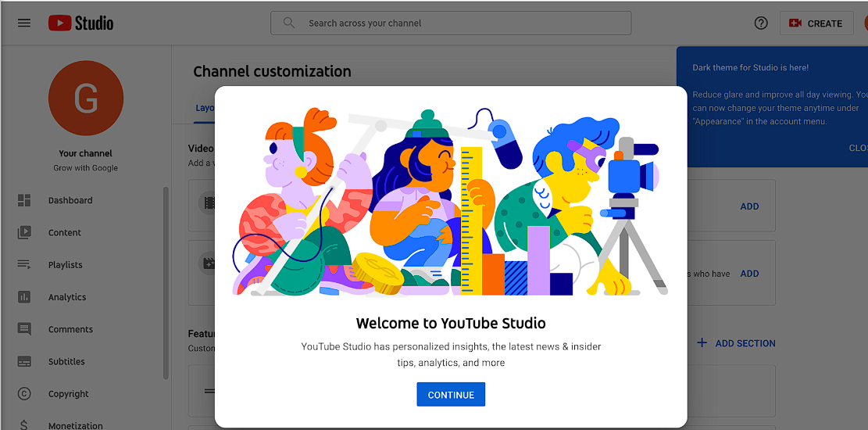The width and height of the screenshot is (868, 430).
Task: Click the "Your channel" label
Action: (86, 153)
